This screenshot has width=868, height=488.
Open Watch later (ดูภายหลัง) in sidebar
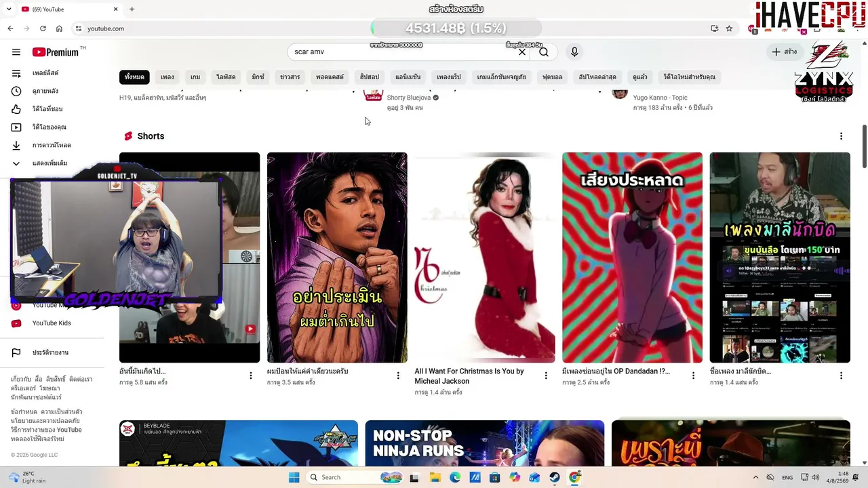tap(45, 91)
